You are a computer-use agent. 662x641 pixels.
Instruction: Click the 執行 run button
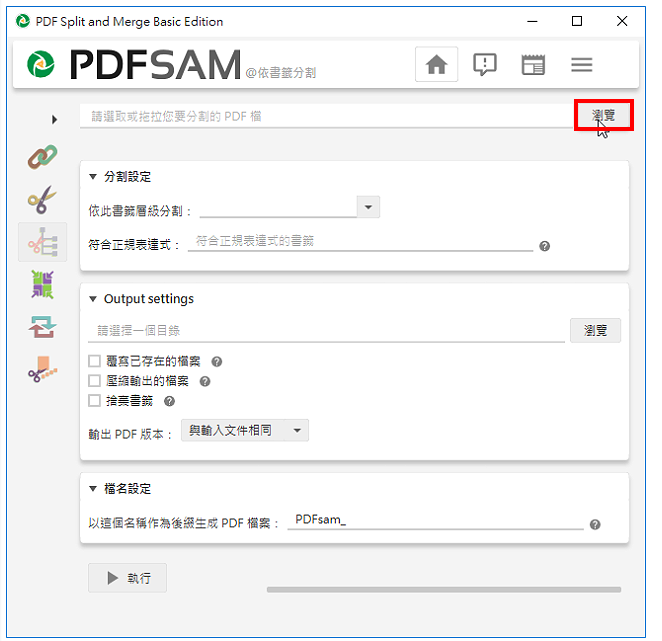tap(128, 578)
